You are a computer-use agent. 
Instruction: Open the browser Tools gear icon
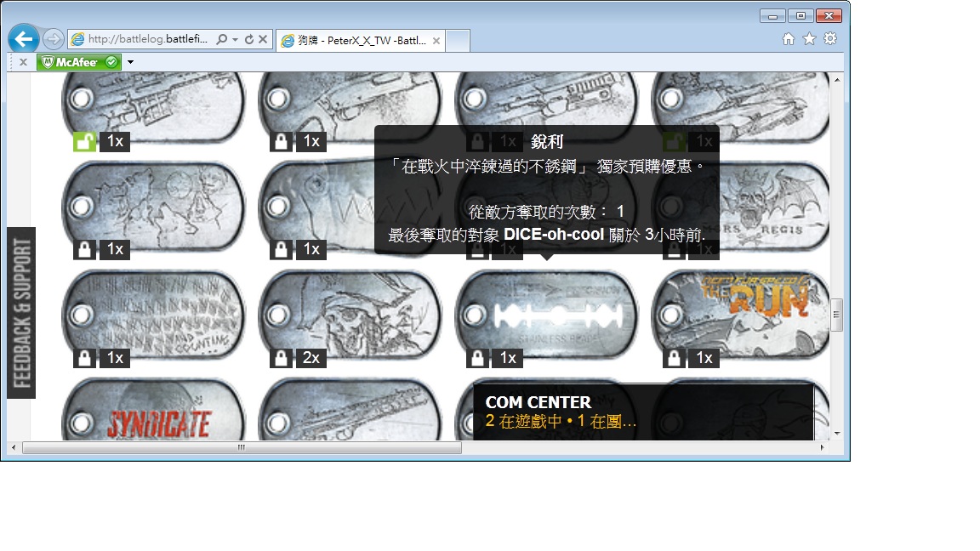pyautogui.click(x=830, y=39)
